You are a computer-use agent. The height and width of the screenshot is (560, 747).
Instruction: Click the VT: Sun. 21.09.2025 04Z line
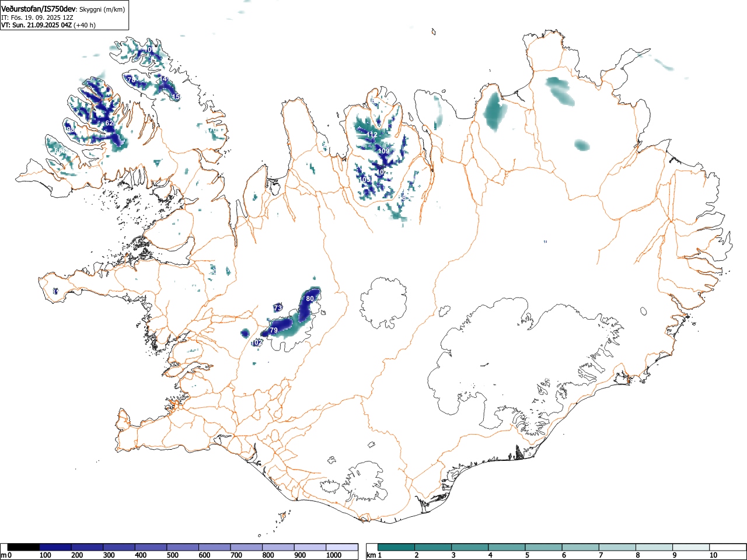(x=36, y=25)
